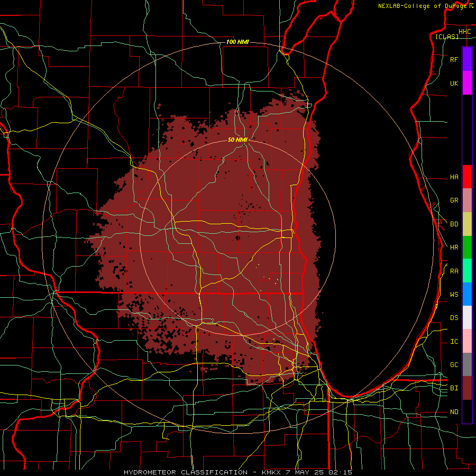Click the HA red legend swatch
This screenshot has width=476, height=476.
point(467,177)
